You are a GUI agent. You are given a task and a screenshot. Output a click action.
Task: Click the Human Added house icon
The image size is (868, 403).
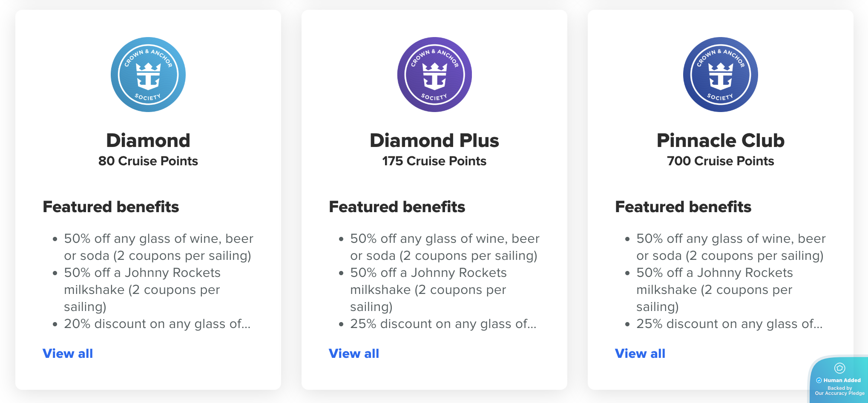pyautogui.click(x=839, y=368)
